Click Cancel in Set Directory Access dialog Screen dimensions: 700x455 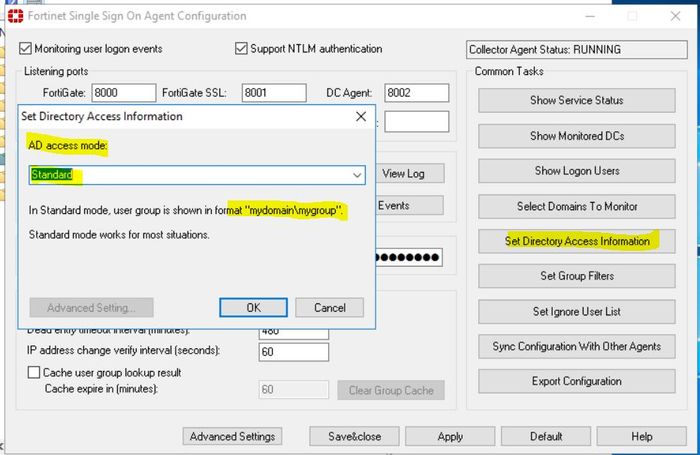[x=329, y=308]
